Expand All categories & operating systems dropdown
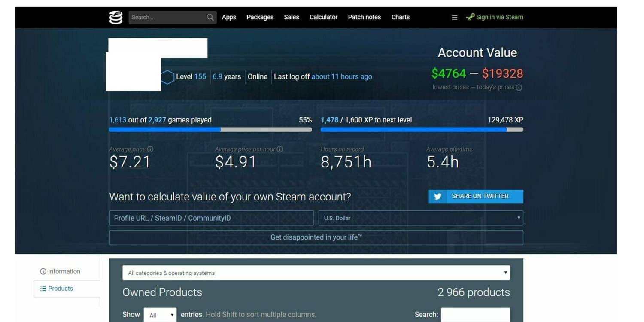Image resolution: width=644 pixels, height=322 pixels. (x=316, y=273)
